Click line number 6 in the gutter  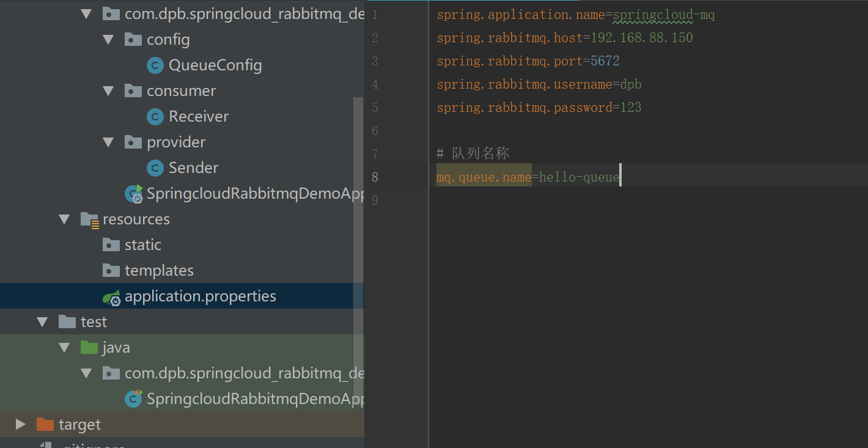tap(375, 131)
